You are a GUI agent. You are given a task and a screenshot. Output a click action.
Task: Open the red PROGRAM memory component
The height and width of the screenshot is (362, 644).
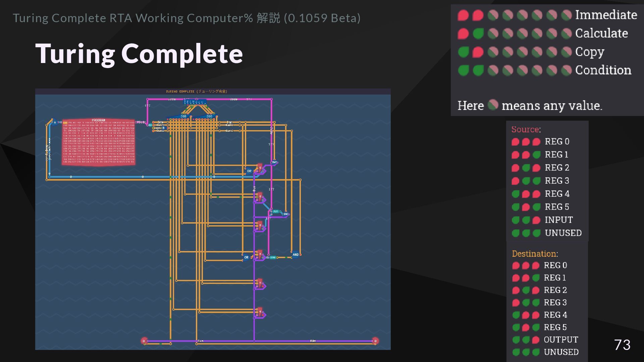(99, 142)
